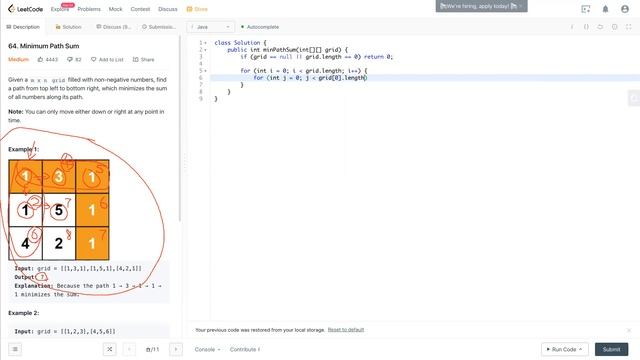Expand the Console panel
Screen dimensions: 640x360
point(207,349)
